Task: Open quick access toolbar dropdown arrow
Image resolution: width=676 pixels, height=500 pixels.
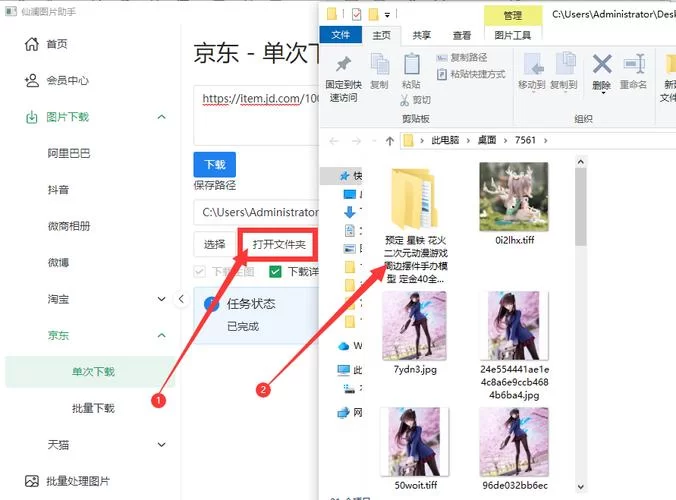Action: (x=387, y=16)
